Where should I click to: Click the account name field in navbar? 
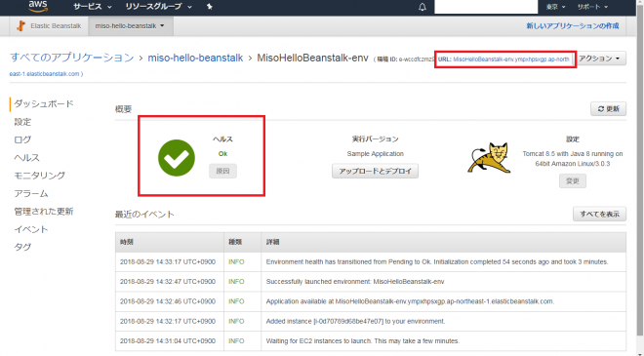click(x=486, y=7)
